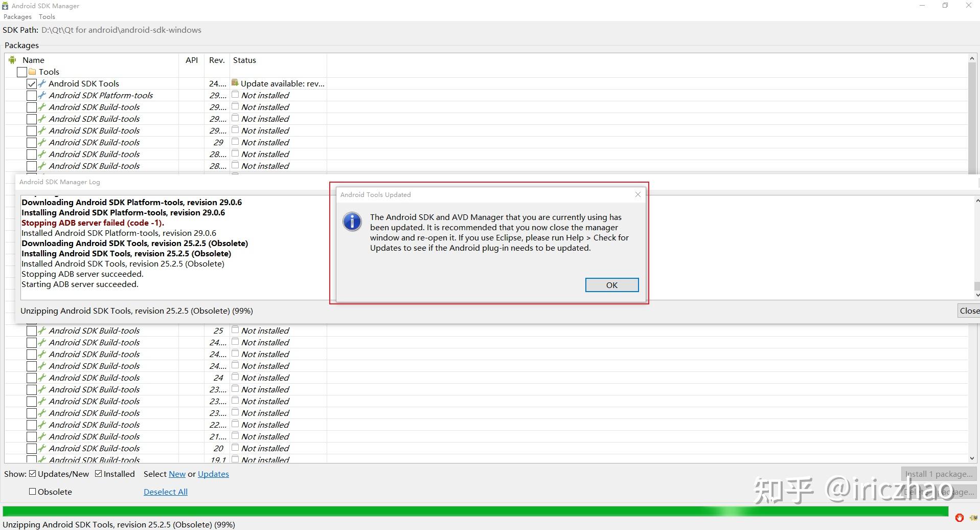The height and width of the screenshot is (530, 980).
Task: Click the API column header
Action: tap(192, 60)
